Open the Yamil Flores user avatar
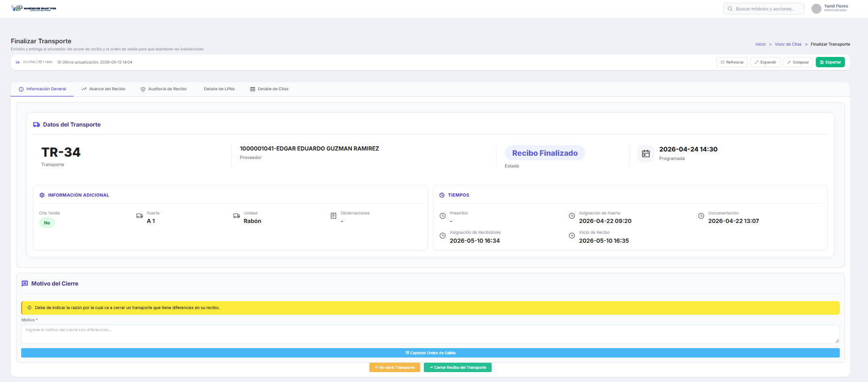The height and width of the screenshot is (382, 868). coord(816,8)
